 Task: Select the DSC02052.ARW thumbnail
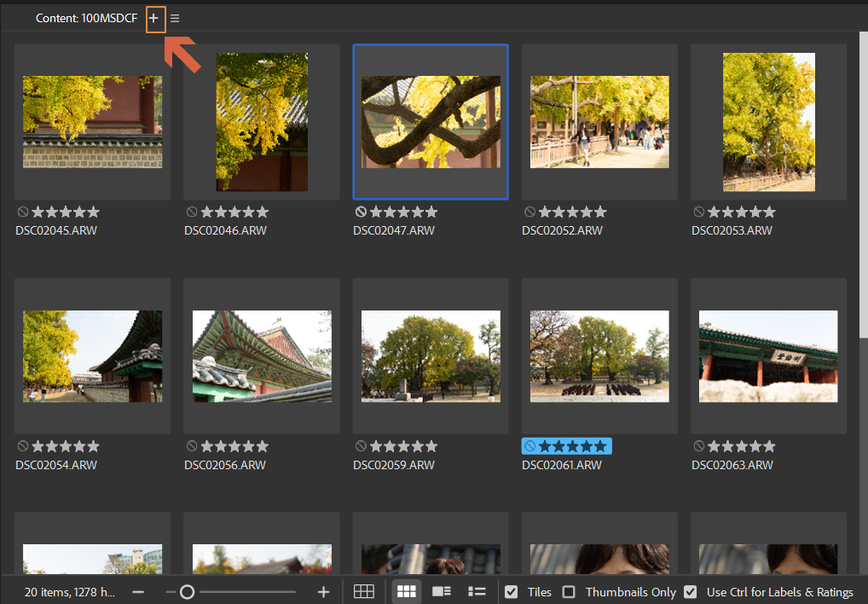pyautogui.click(x=599, y=122)
